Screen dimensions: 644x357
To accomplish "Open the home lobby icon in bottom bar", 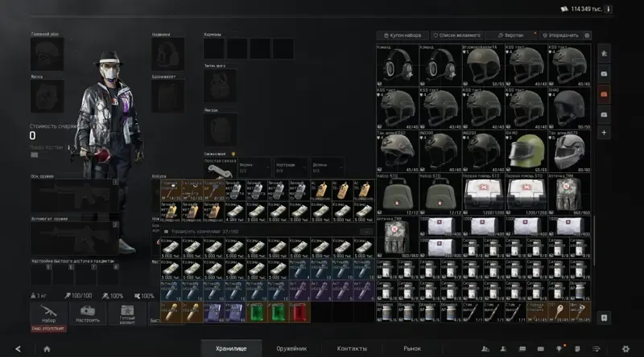I will click(47, 349).
